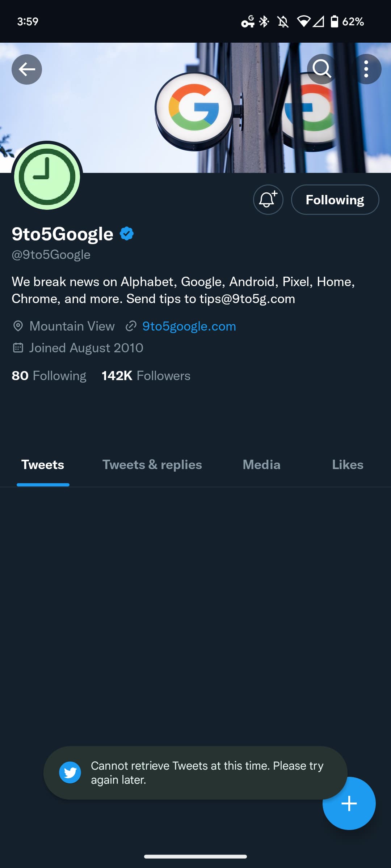Tap the Mountain View location pin
Viewport: 391px width, 868px height.
18,326
